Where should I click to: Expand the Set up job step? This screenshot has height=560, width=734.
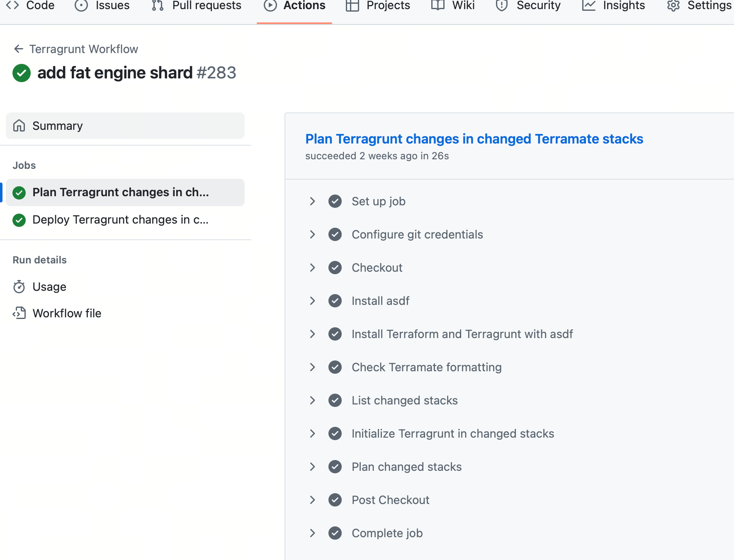click(x=313, y=201)
